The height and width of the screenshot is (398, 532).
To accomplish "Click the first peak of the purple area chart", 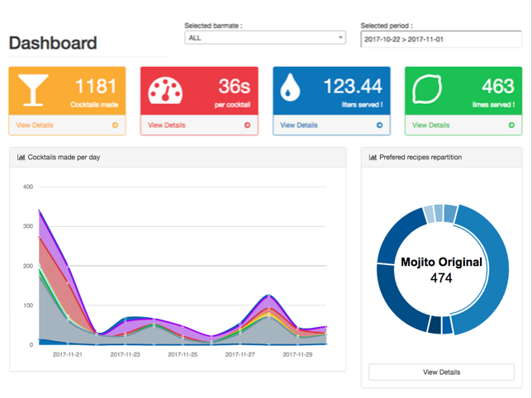I will coord(40,211).
